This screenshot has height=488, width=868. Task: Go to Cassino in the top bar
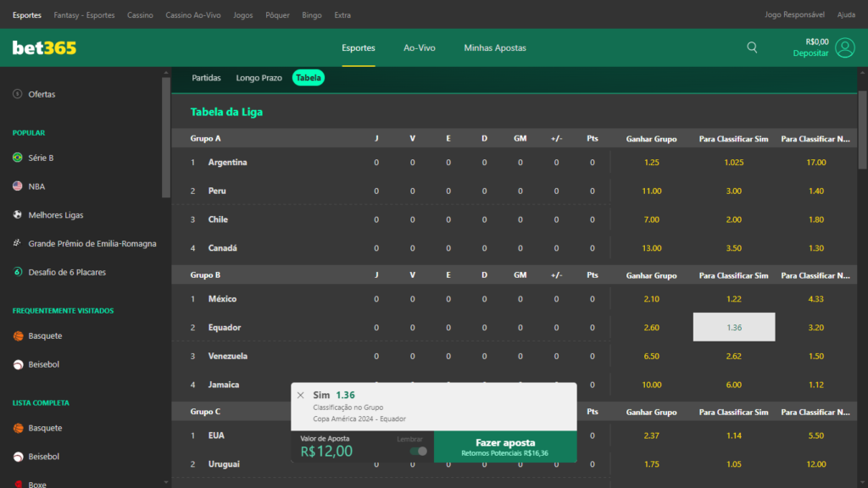pyautogui.click(x=140, y=15)
